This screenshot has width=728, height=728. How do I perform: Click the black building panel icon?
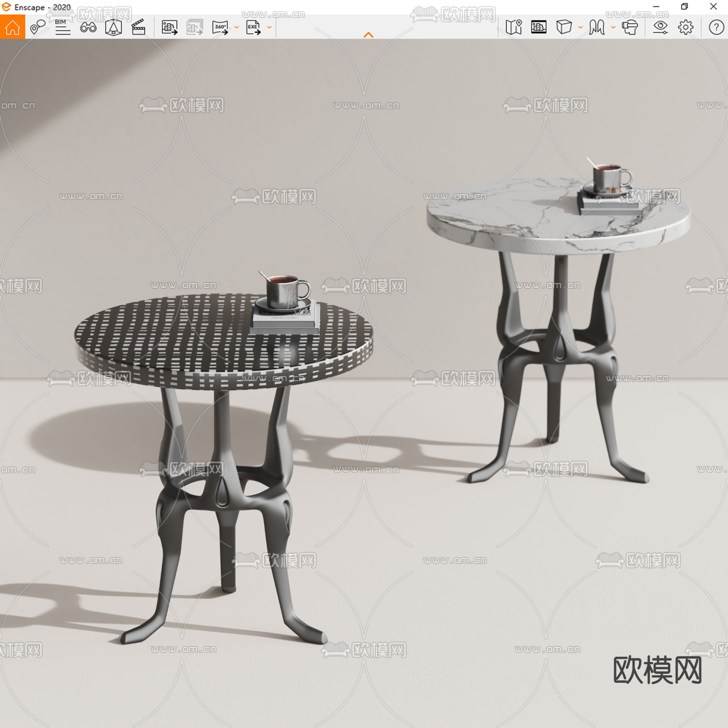coord(539,27)
